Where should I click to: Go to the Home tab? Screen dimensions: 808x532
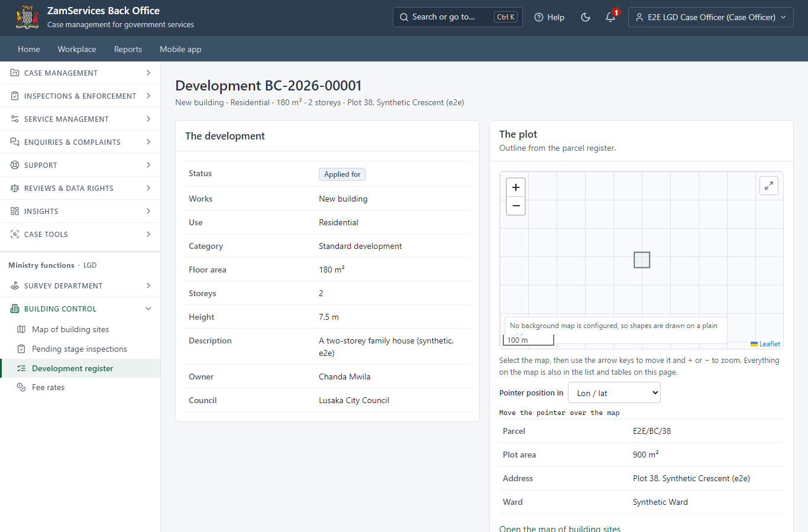(29, 49)
